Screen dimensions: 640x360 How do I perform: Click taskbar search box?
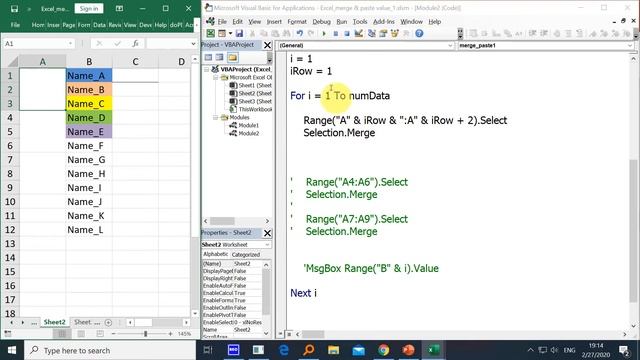[x=110, y=350]
